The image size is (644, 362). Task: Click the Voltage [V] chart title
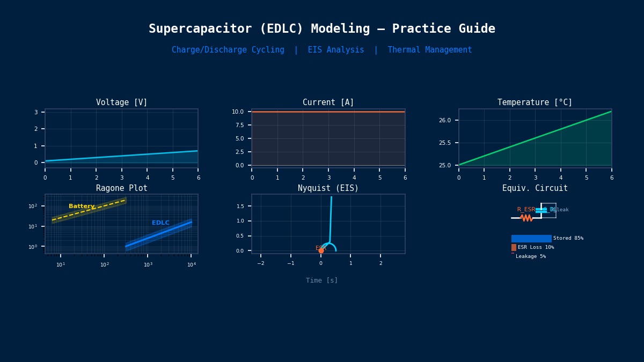[x=122, y=102]
